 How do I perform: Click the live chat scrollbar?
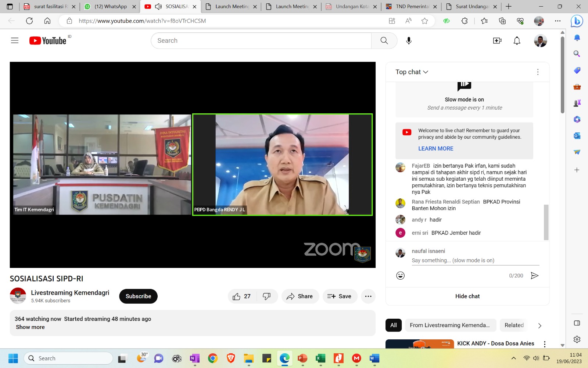point(546,222)
